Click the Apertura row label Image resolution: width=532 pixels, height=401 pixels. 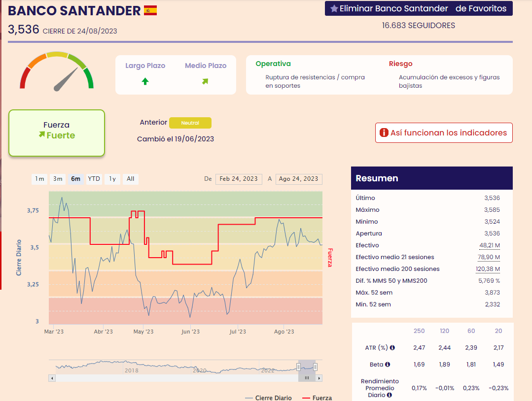[x=369, y=234]
